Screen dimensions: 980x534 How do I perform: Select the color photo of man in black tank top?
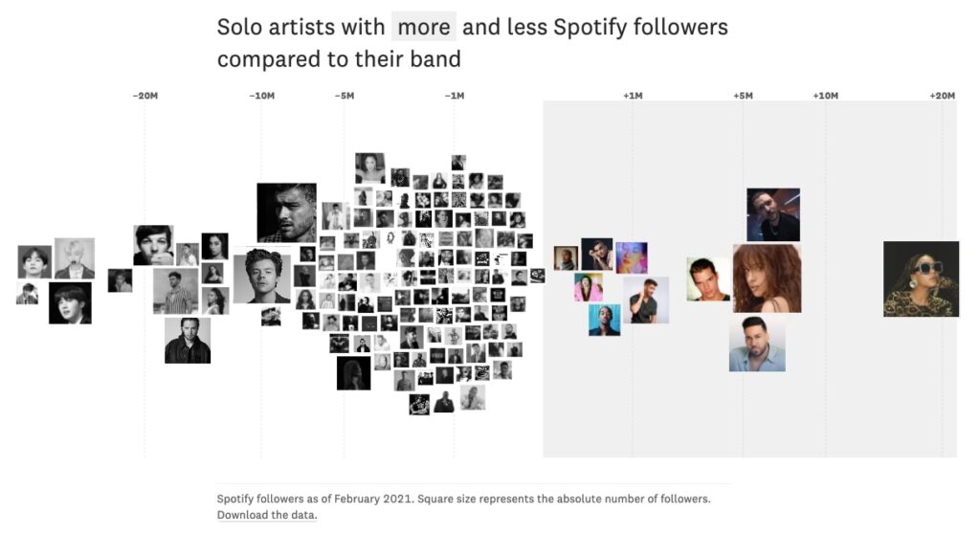tap(646, 300)
